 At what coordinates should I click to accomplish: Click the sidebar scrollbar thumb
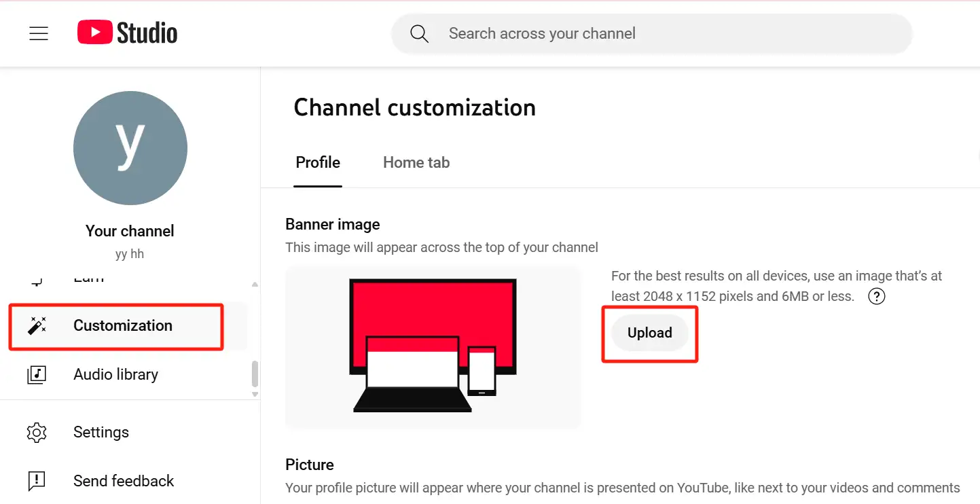tap(255, 373)
